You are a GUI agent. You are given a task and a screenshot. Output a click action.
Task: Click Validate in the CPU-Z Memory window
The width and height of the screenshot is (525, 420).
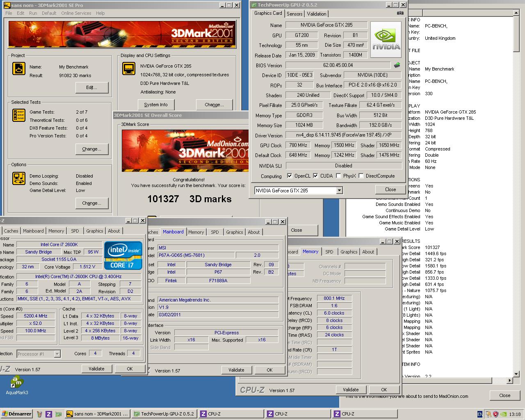click(351, 390)
